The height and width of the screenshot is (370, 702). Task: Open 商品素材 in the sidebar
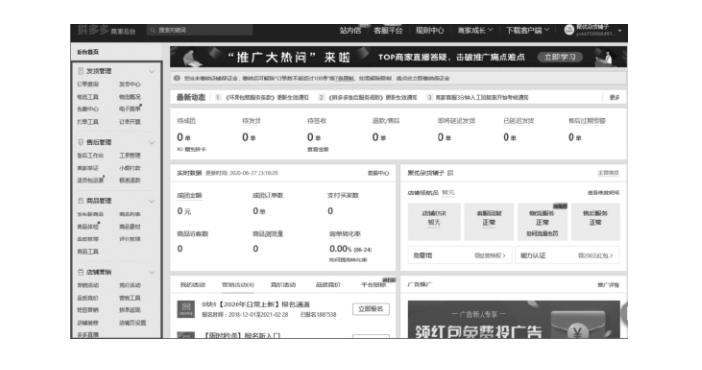click(x=130, y=227)
